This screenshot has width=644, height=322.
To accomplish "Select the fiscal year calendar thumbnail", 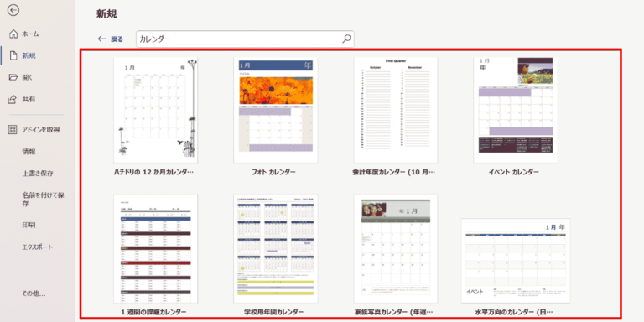I will click(x=396, y=110).
